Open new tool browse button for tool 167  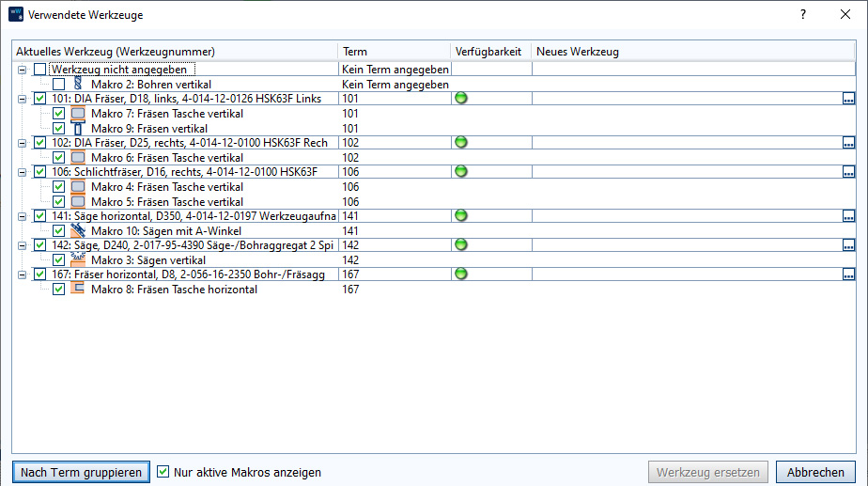(x=848, y=274)
